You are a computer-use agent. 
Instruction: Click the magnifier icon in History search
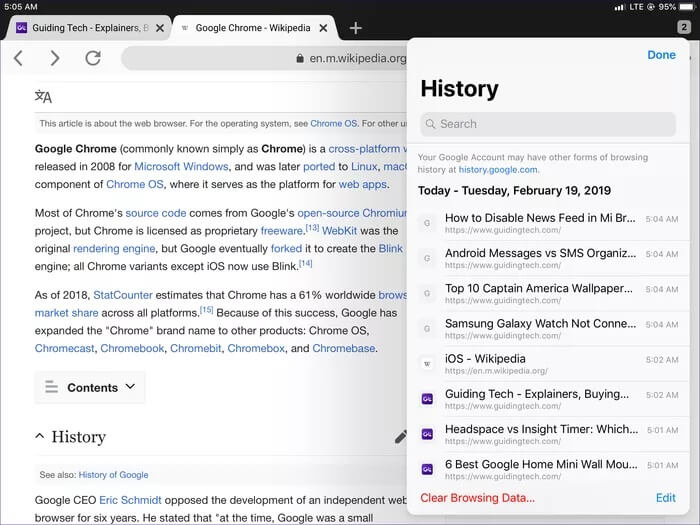coord(430,124)
